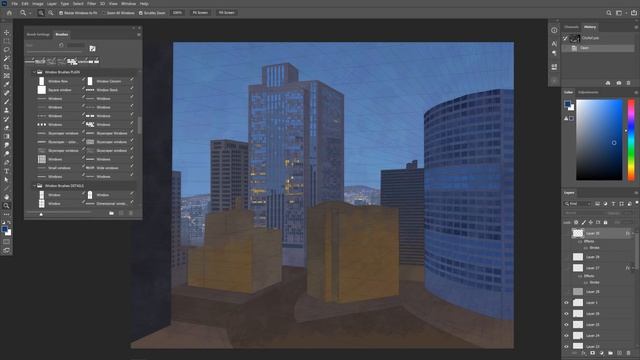
Task: Collapse the Window Brushes PLAIN folder
Action: click(34, 72)
